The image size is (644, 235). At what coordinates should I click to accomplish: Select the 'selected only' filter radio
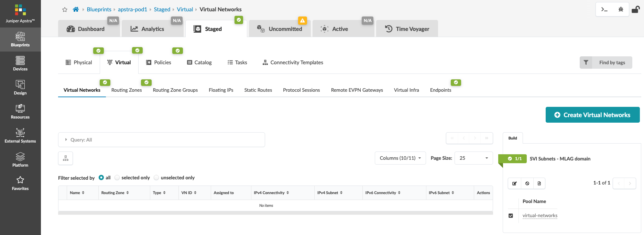pos(117,178)
